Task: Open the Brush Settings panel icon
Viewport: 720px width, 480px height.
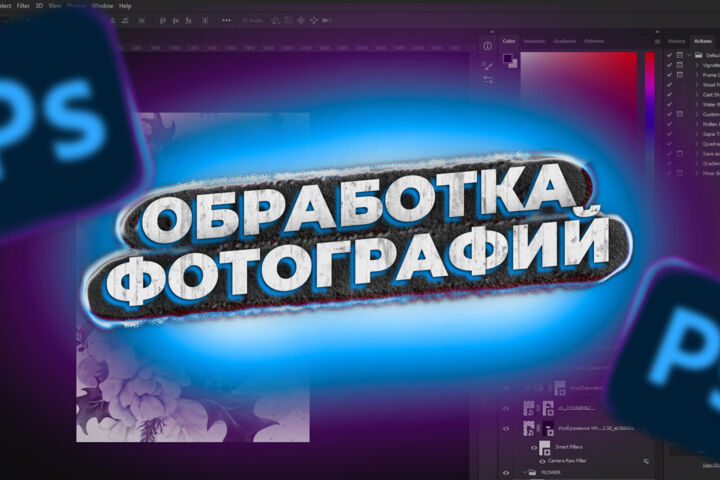Action: click(x=488, y=66)
